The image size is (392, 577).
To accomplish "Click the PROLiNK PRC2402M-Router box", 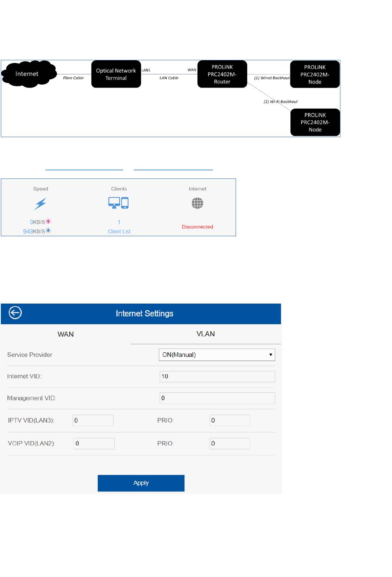I will (222, 74).
